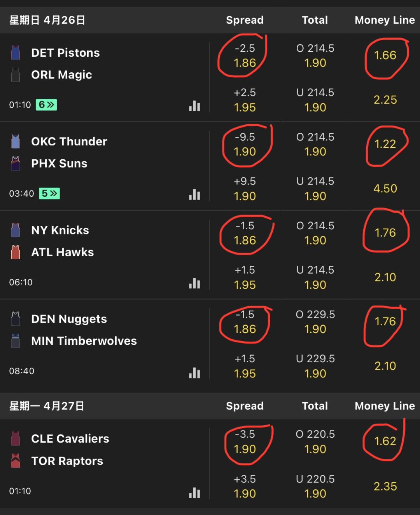Viewport: 420px width, 515px height.
Task: Click the DET Pistons jersey icon
Action: [16, 52]
